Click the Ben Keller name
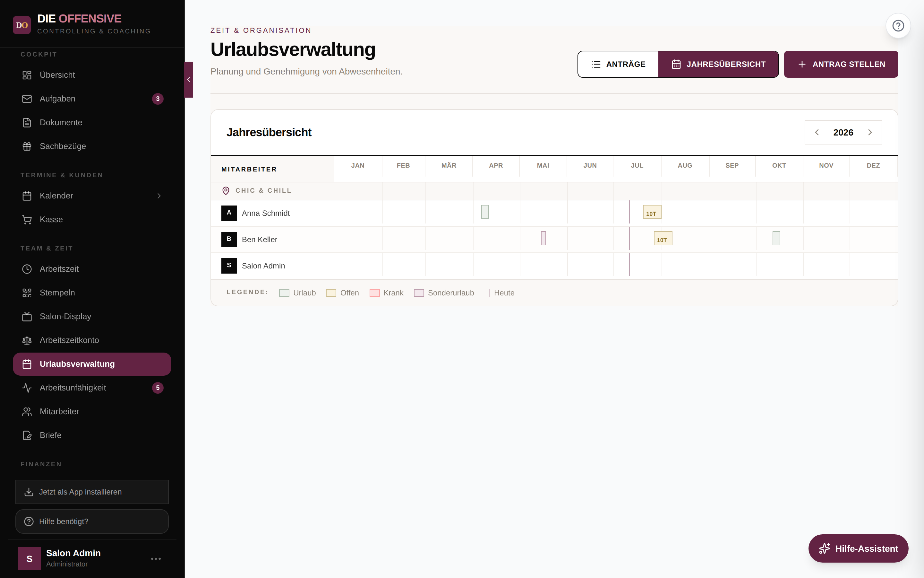This screenshot has width=924, height=578. 259,239
